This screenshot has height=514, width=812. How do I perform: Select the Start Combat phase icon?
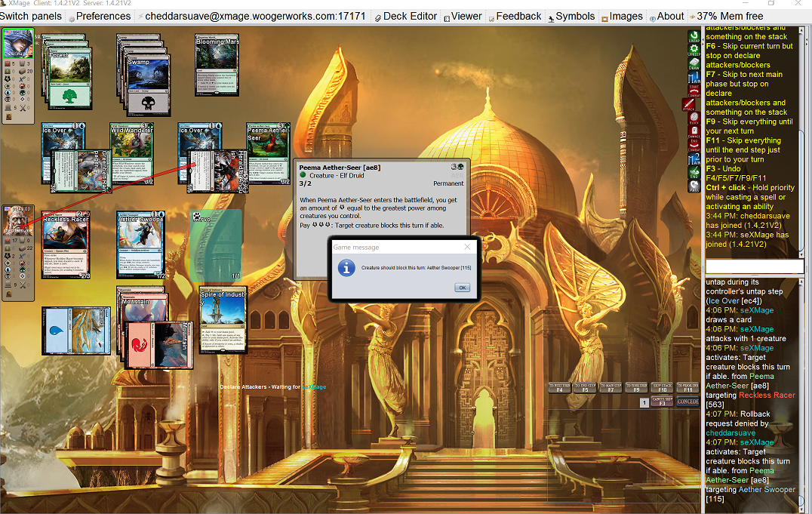click(x=694, y=91)
